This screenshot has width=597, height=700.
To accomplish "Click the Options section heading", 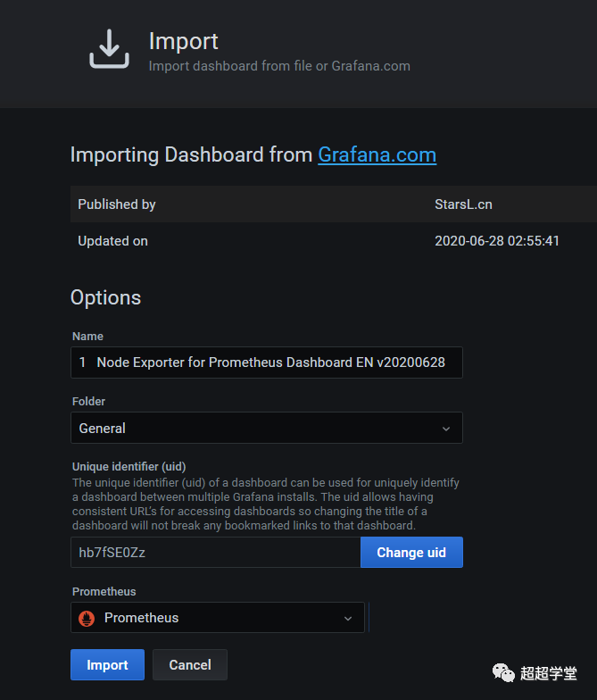I will coord(105,297).
